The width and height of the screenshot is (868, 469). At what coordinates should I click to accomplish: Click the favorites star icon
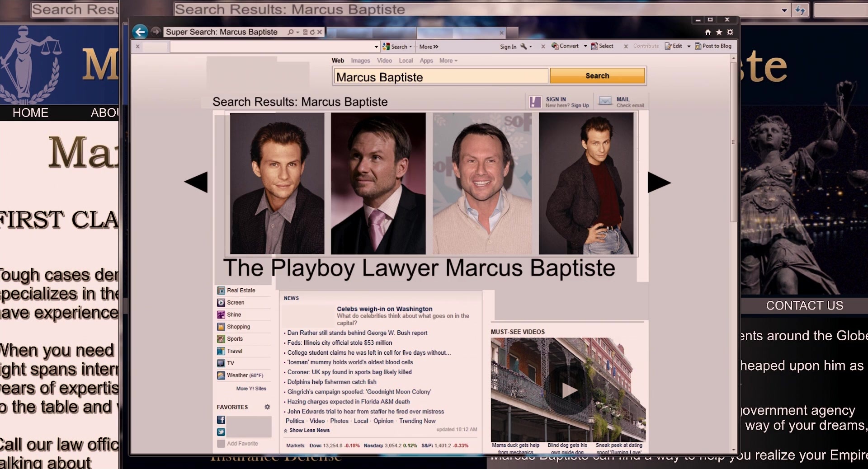pos(719,32)
